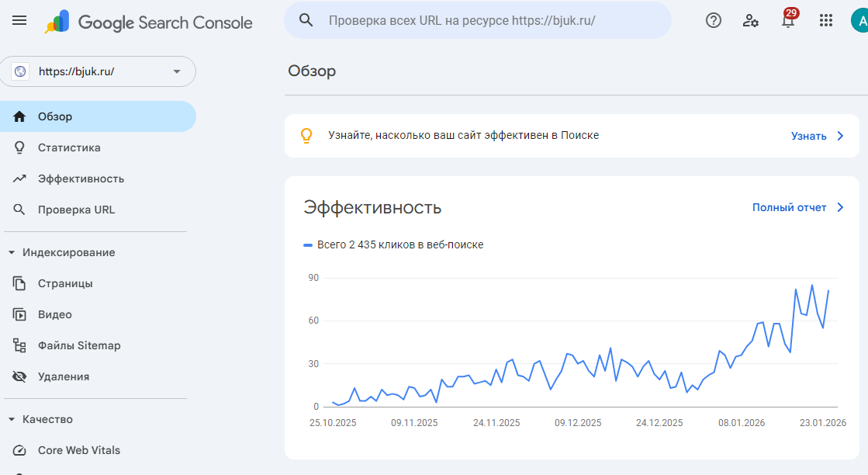Click the Core Web Vitals gauge icon
The image size is (868, 475).
[20, 450]
